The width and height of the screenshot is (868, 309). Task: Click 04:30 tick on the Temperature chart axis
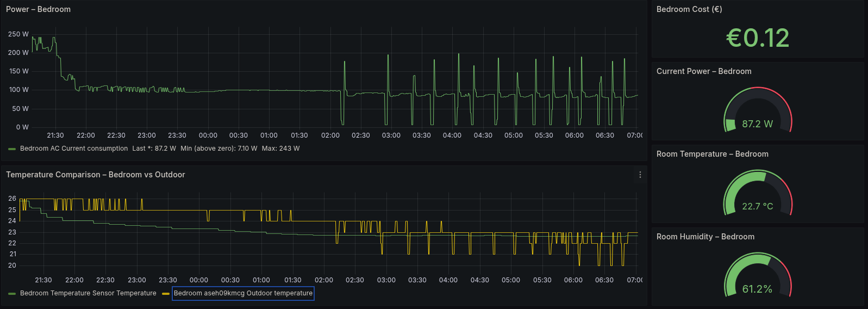click(x=480, y=280)
